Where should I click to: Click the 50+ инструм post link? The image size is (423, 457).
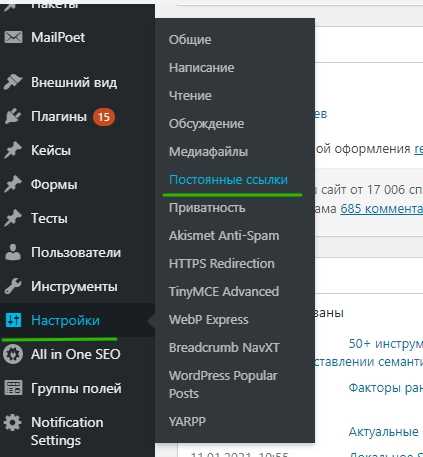pyautogui.click(x=386, y=343)
